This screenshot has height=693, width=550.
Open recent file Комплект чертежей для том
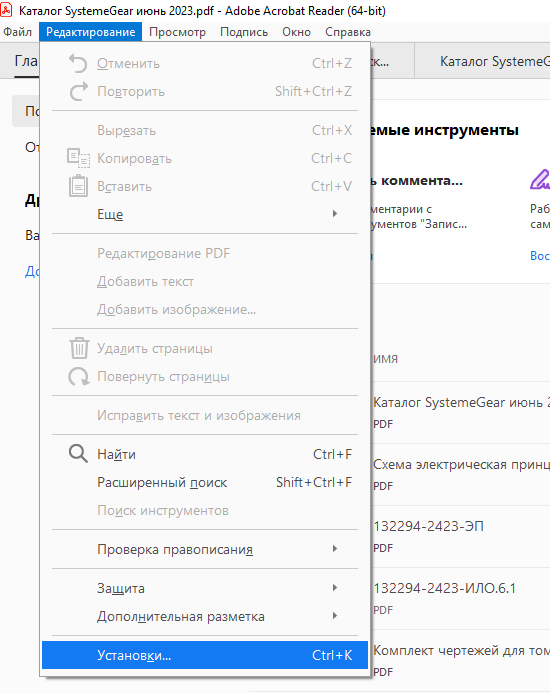point(460,660)
